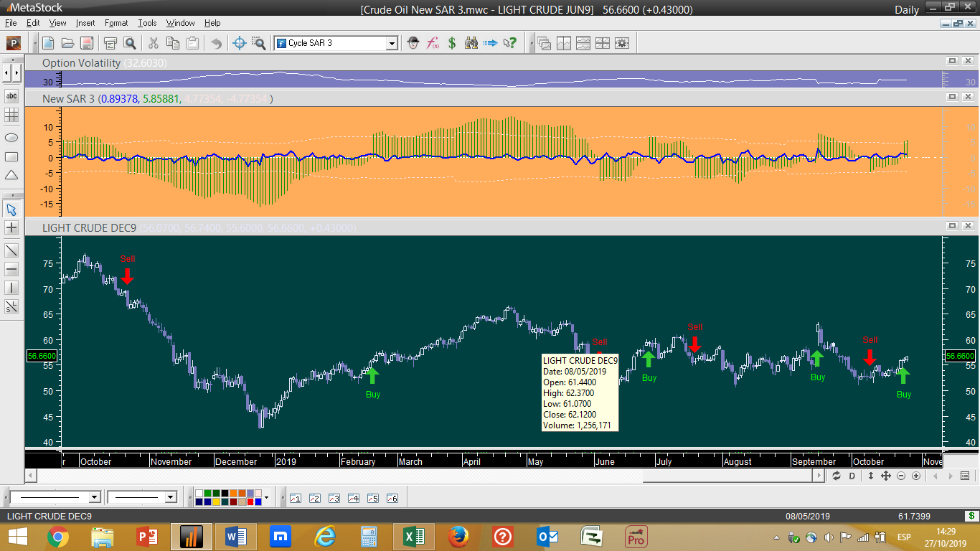The height and width of the screenshot is (551, 980).
Task: Select the blue crosshair tool in toolbar
Action: click(x=240, y=43)
